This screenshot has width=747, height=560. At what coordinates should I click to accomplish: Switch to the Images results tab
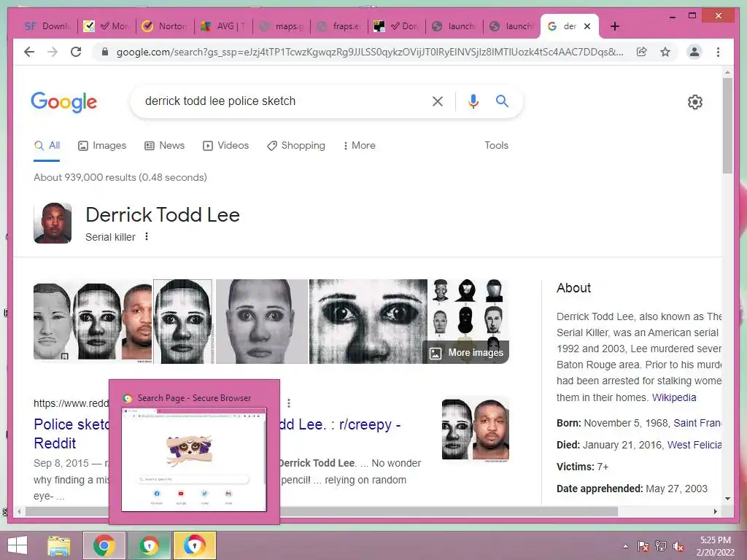click(102, 145)
